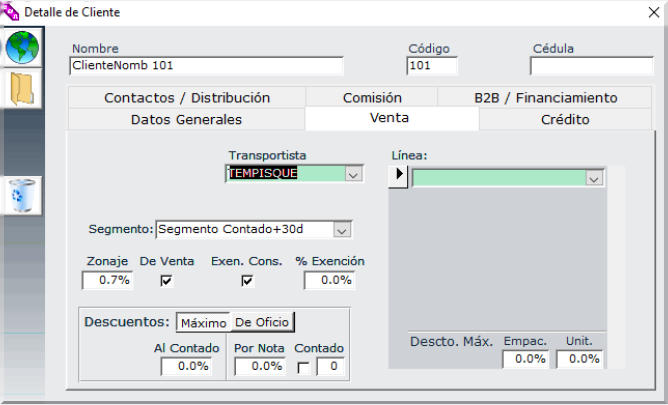Expand the Segmento combo box
This screenshot has width=668, height=405.
(x=342, y=230)
